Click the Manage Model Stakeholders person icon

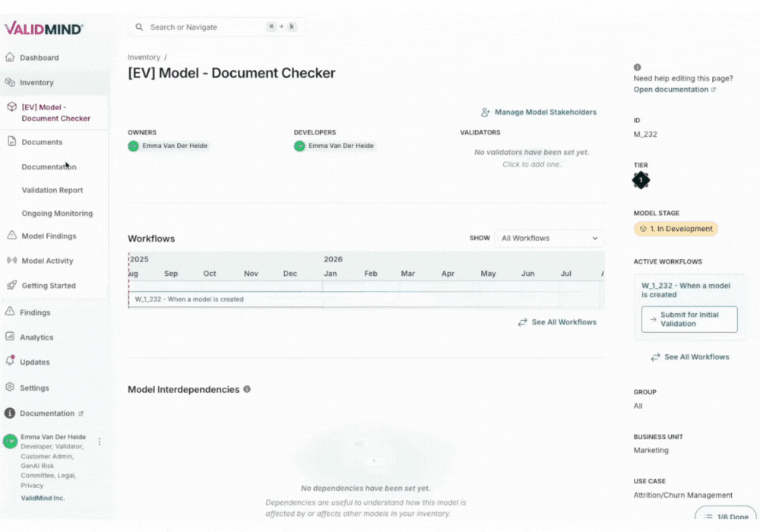[485, 112]
